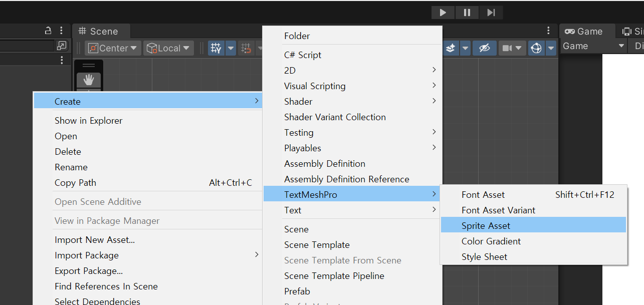Choose Font Asset in TextMeshPro submenu
The image size is (644, 305).
tap(534, 194)
